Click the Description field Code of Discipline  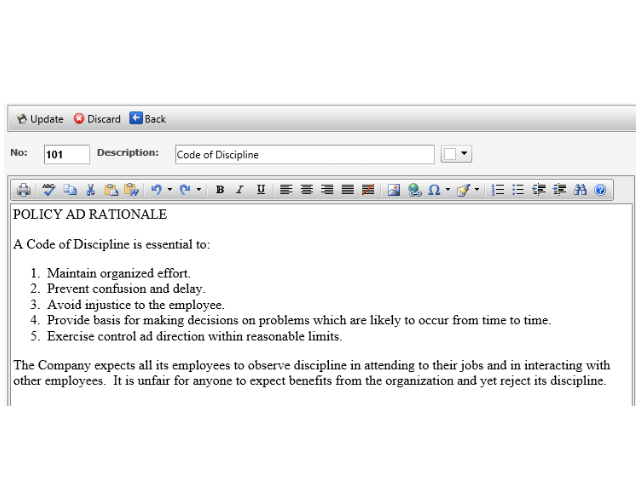(304, 154)
